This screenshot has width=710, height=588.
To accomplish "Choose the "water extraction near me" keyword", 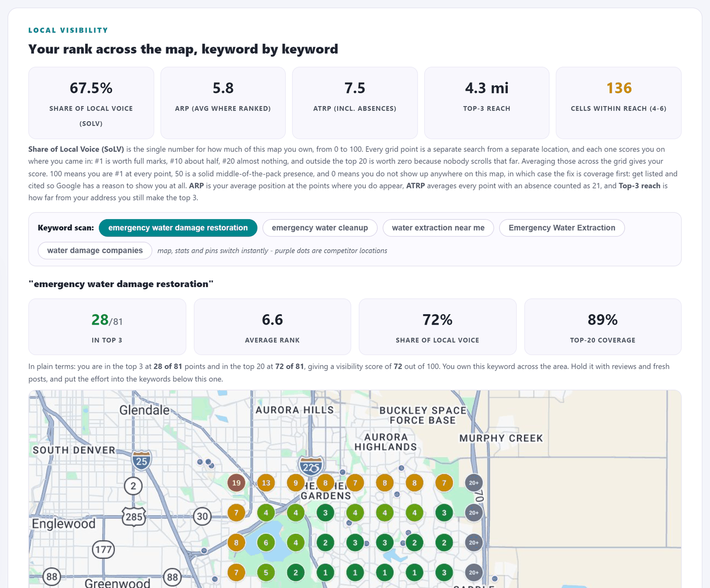I will coord(438,228).
